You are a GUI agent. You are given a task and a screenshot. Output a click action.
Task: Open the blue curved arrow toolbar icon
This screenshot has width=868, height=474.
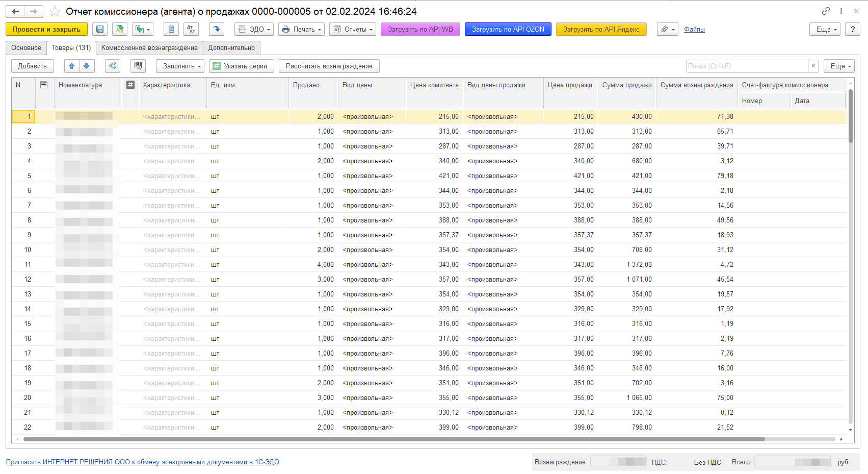pyautogui.click(x=217, y=30)
